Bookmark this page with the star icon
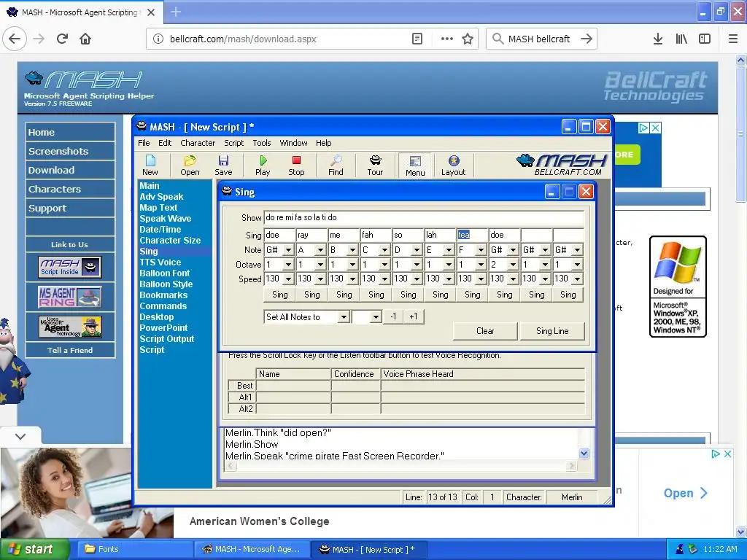 pos(468,39)
